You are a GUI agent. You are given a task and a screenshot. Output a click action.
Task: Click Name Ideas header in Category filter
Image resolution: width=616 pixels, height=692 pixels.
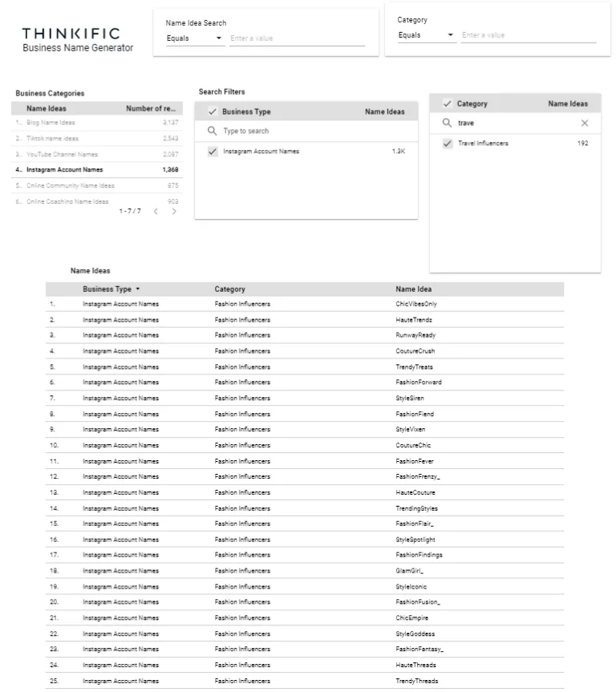[x=567, y=103]
